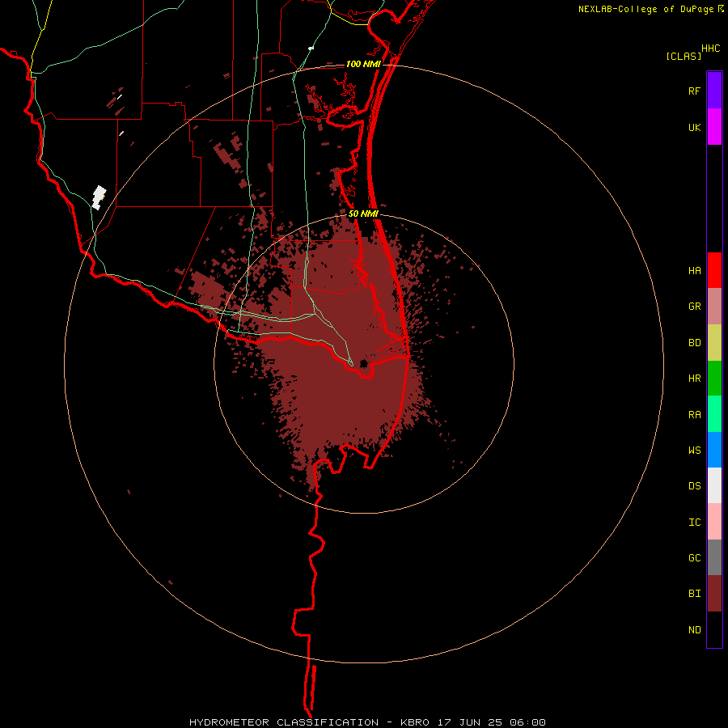This screenshot has width=728, height=728.
Task: Click the [CLAS] legend header
Action: [684, 56]
